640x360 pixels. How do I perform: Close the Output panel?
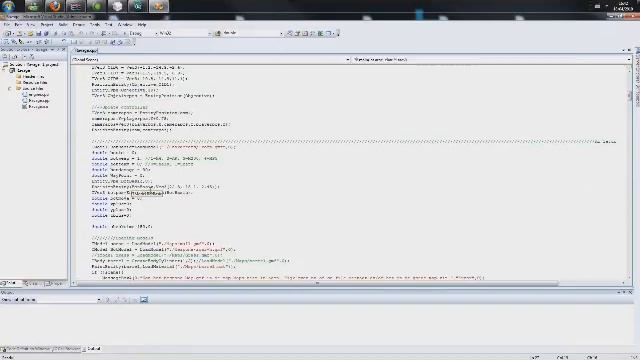(631, 292)
